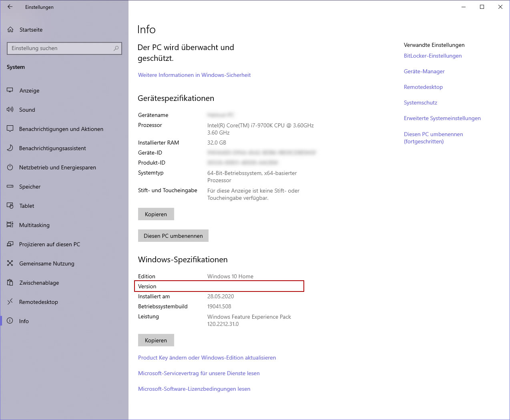The height and width of the screenshot is (420, 510).
Task: Click the Zwischenablage clipboard icon
Action: tap(10, 283)
